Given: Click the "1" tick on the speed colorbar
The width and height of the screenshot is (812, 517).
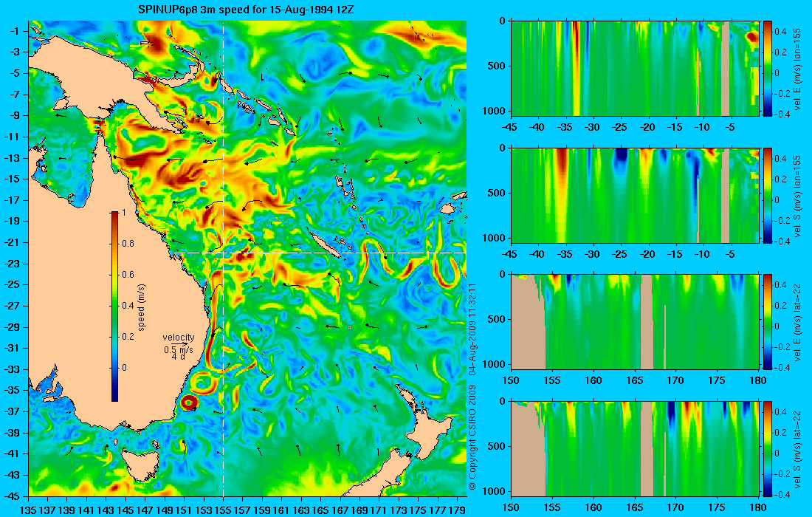Looking at the screenshot, I should pos(124,213).
